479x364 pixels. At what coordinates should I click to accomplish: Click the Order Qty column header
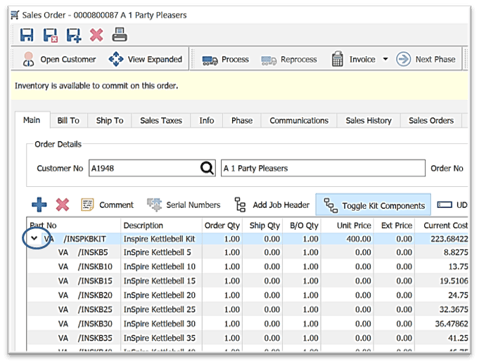click(222, 225)
